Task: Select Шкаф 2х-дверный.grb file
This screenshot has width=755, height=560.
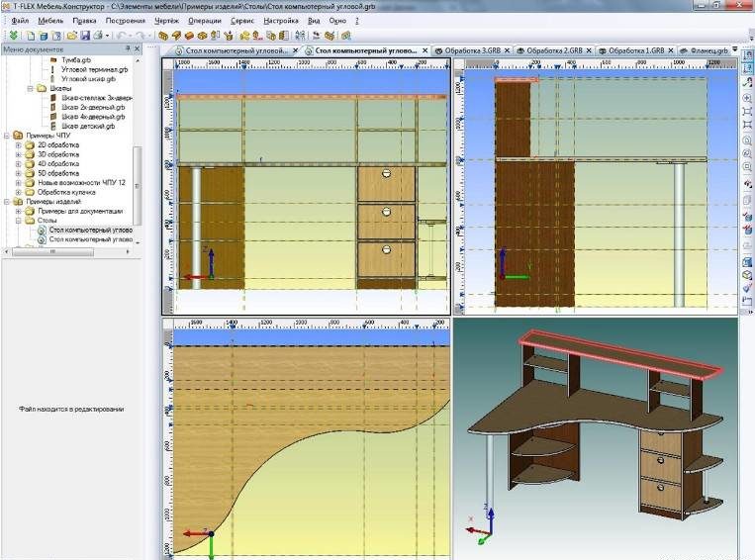Action: pos(93,108)
